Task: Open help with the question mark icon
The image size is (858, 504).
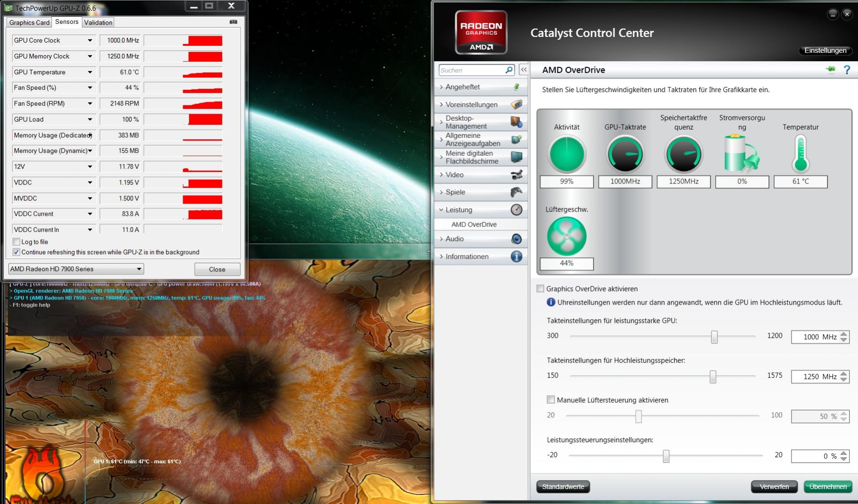Action: (x=847, y=70)
